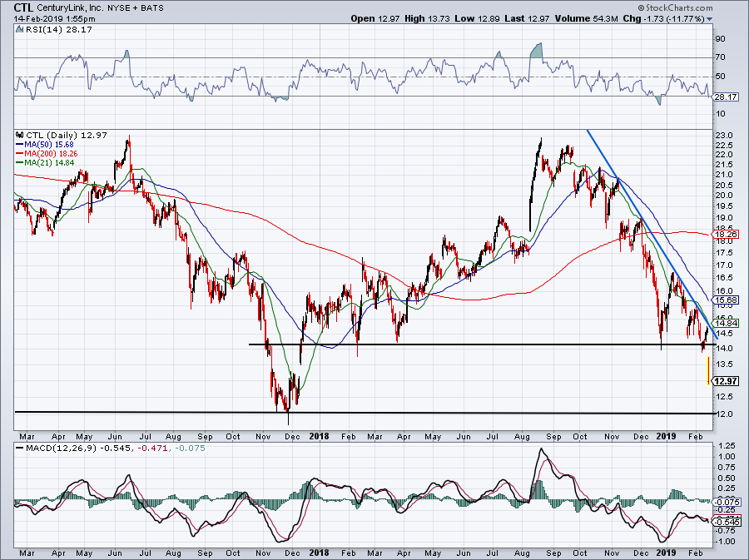Select the blue MA(50) legend line swatch
This screenshot has height=560, width=749.
(x=20, y=144)
